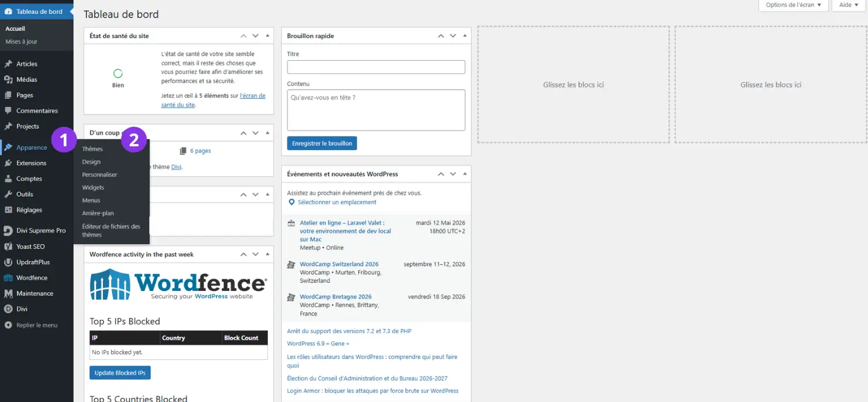
Task: Select the Country column header
Action: tap(192, 338)
